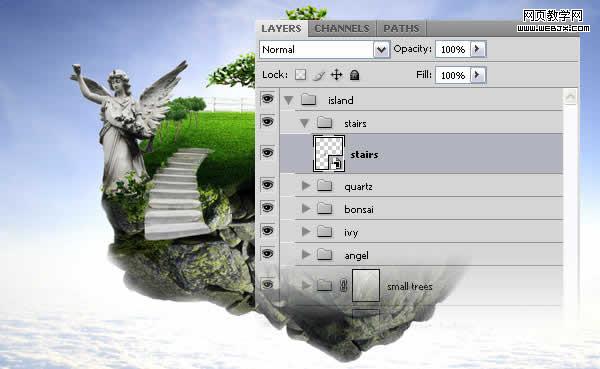
Task: Click the stairs group folder icon
Action: [324, 122]
